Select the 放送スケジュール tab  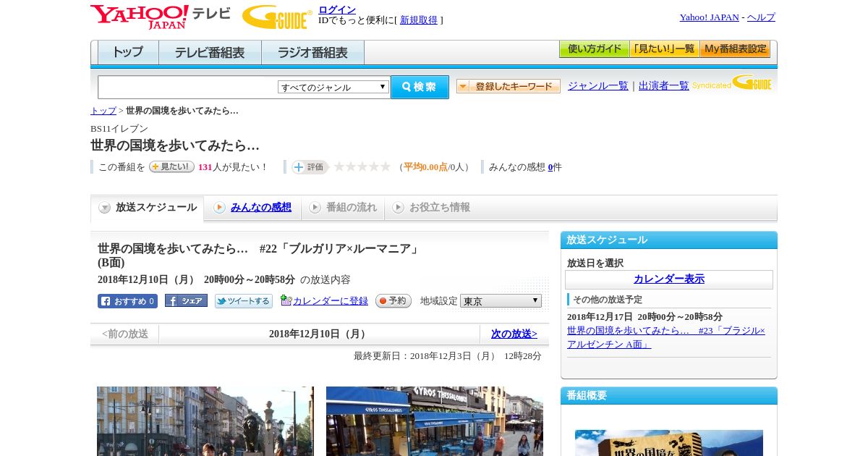pyautogui.click(x=148, y=208)
